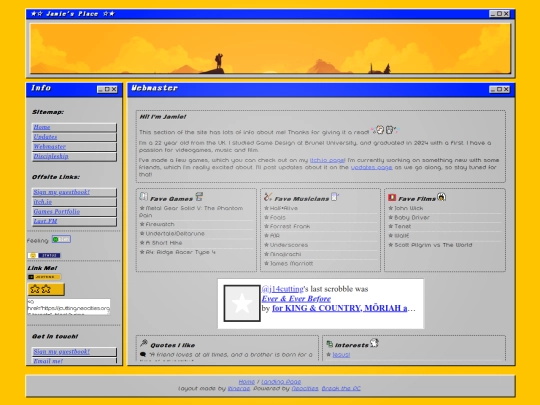The width and height of the screenshot is (540, 405).
Task: Click the speech bubble icon before the quote
Action: (143, 354)
